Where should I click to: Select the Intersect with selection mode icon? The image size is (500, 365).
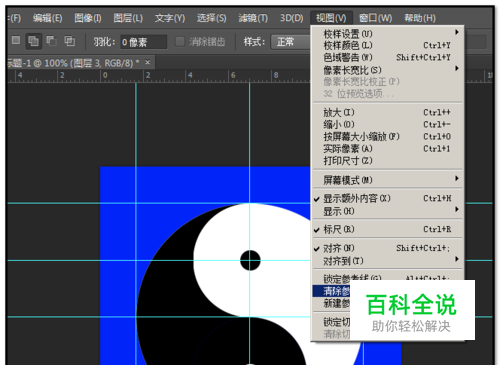coord(69,41)
